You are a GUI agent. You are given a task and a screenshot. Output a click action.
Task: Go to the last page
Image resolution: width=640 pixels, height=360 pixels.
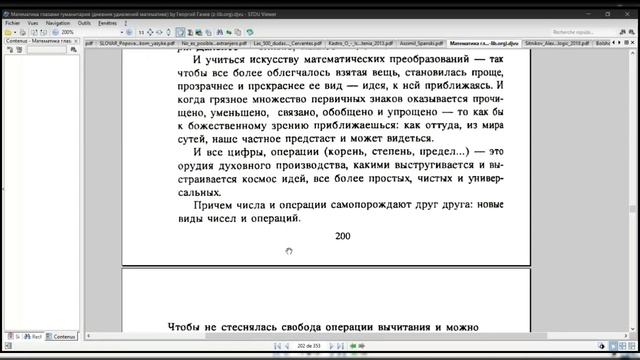tap(340, 346)
